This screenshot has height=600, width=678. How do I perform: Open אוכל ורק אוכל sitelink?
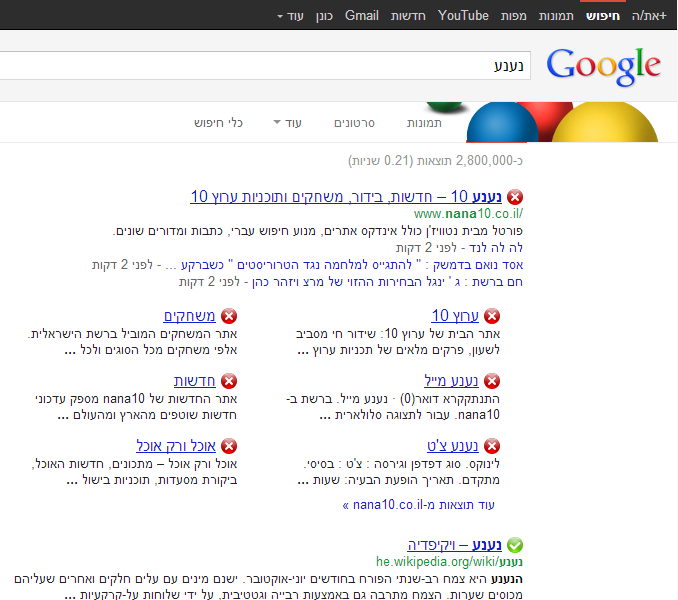point(176,446)
